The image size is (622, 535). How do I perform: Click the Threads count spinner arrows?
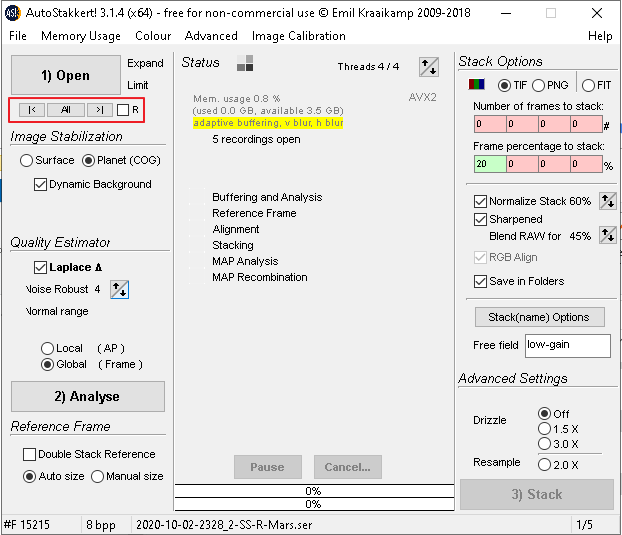point(429,67)
